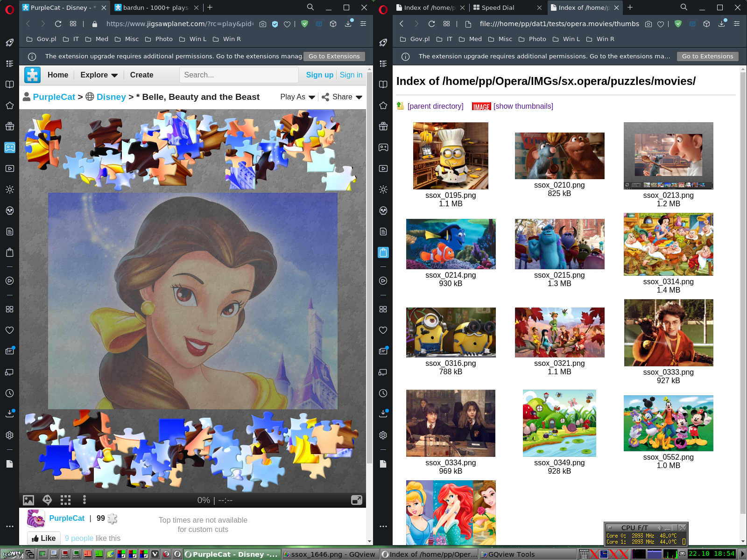Click the gift box icon in left sidebar
Image resolution: width=747 pixels, height=560 pixels.
(x=9, y=126)
